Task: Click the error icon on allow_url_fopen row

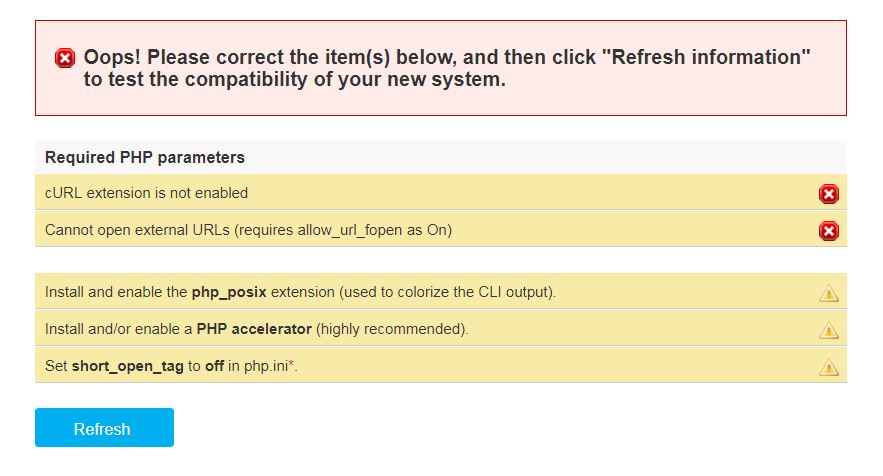Action: pos(829,231)
